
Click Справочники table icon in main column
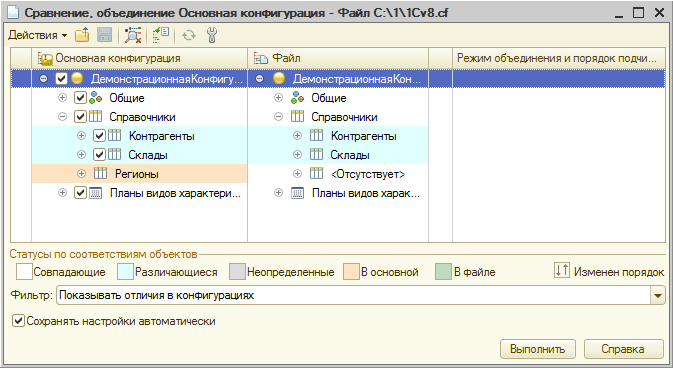point(95,116)
